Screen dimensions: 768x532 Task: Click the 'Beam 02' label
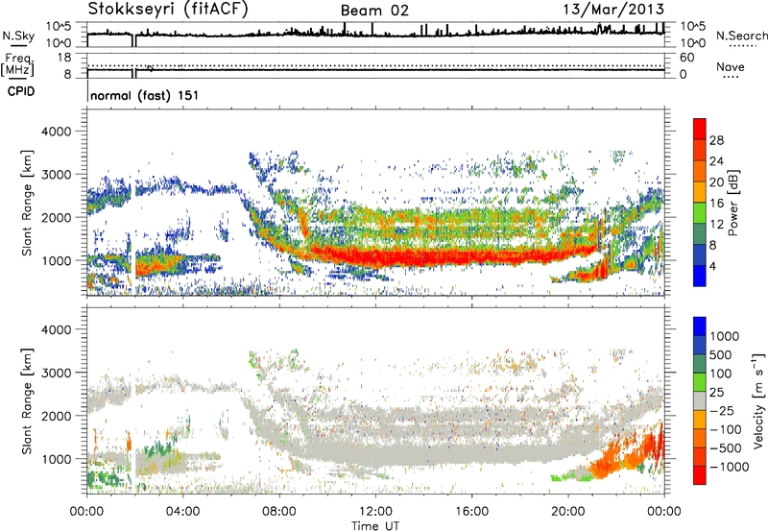tap(374, 11)
